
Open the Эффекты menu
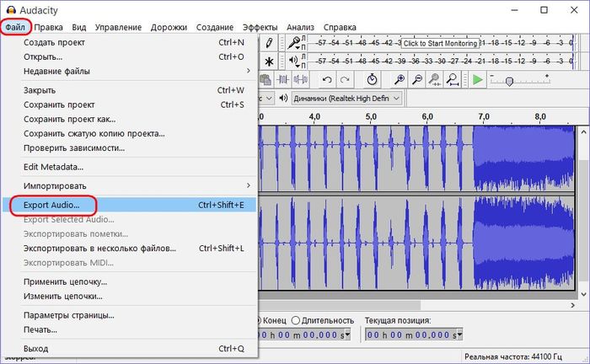point(260,27)
